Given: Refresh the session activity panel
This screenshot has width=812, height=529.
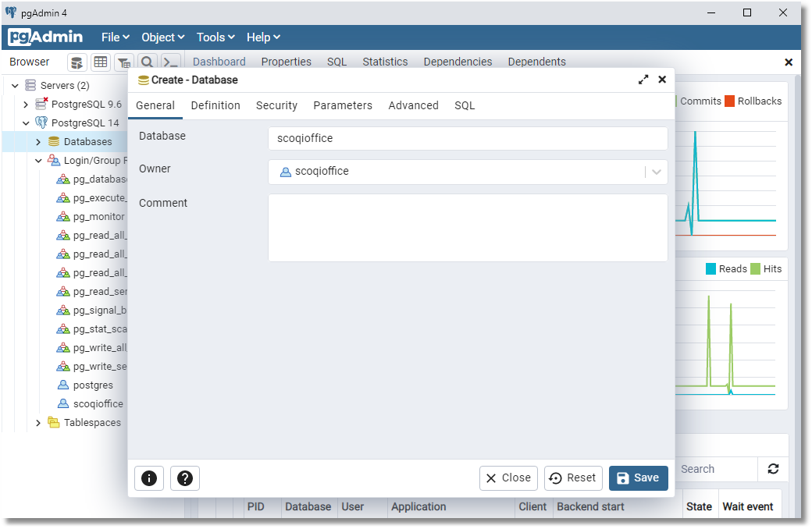Looking at the screenshot, I should click(773, 469).
